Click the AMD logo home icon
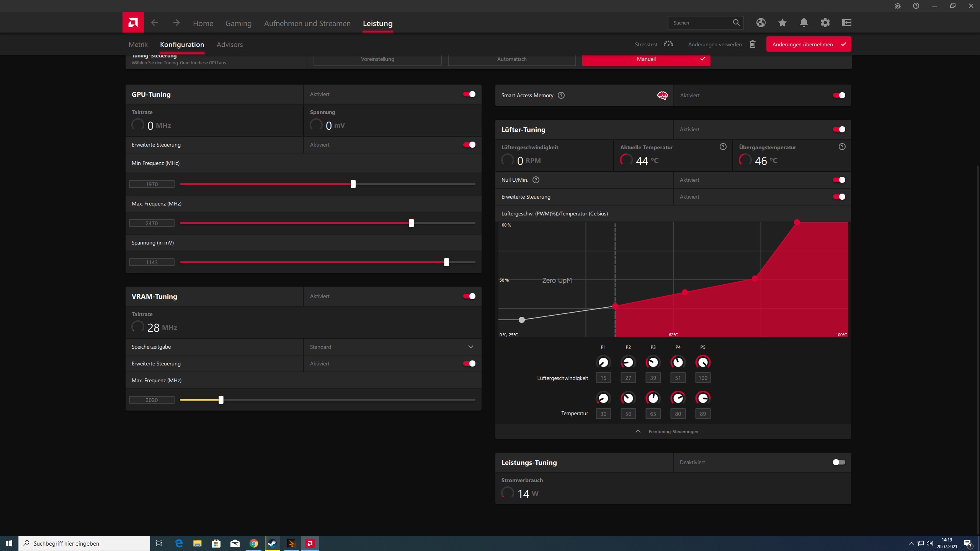980x551 pixels. tap(133, 23)
